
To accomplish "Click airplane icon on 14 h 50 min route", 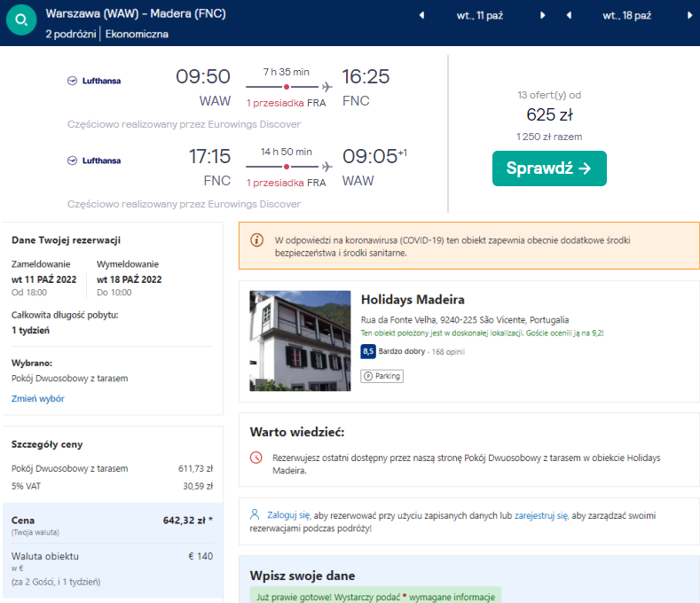I will (327, 167).
